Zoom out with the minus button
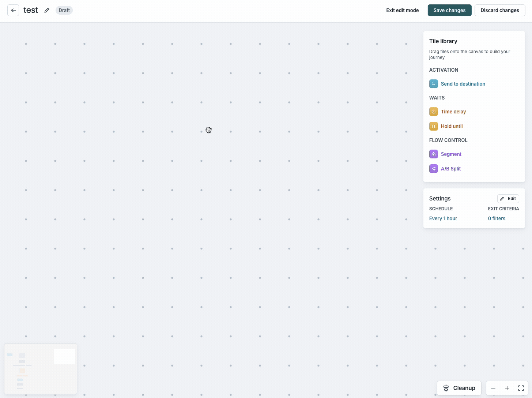The width and height of the screenshot is (532, 398). pyautogui.click(x=493, y=388)
